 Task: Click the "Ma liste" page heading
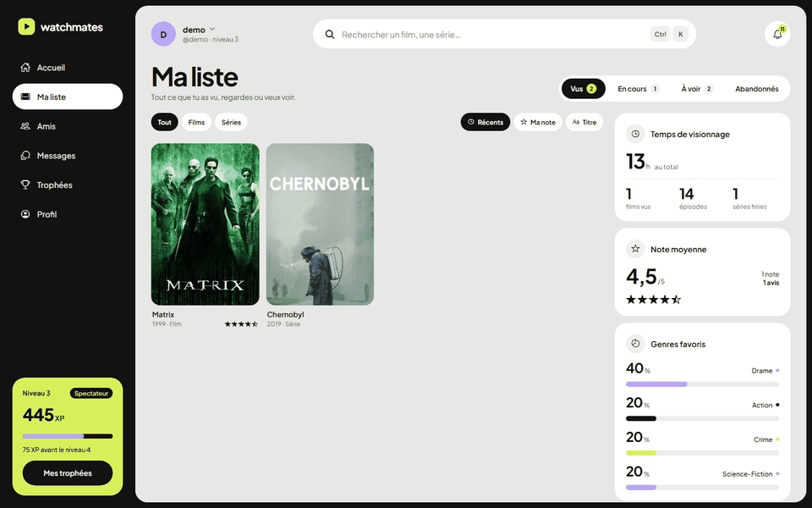click(195, 77)
